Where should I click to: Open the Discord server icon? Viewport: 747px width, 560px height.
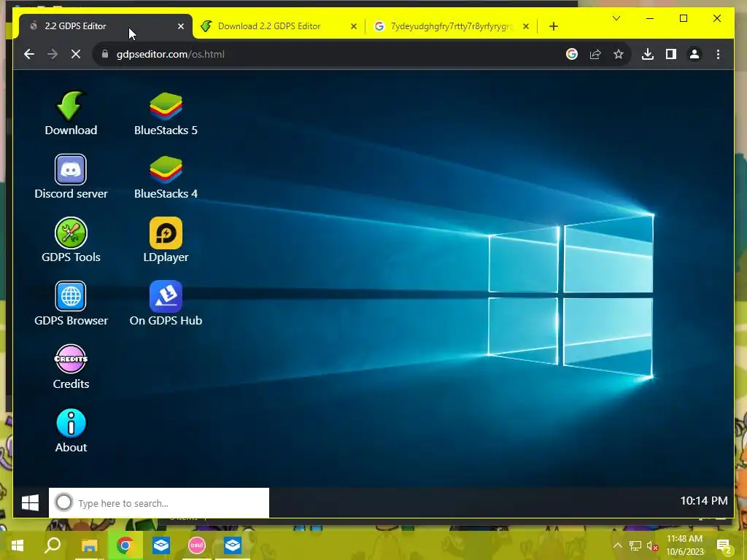point(71,176)
